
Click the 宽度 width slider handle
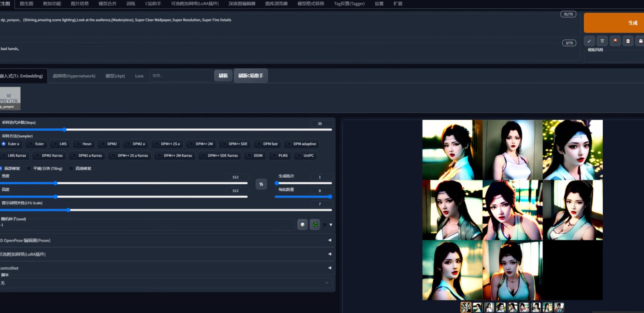click(x=55, y=183)
